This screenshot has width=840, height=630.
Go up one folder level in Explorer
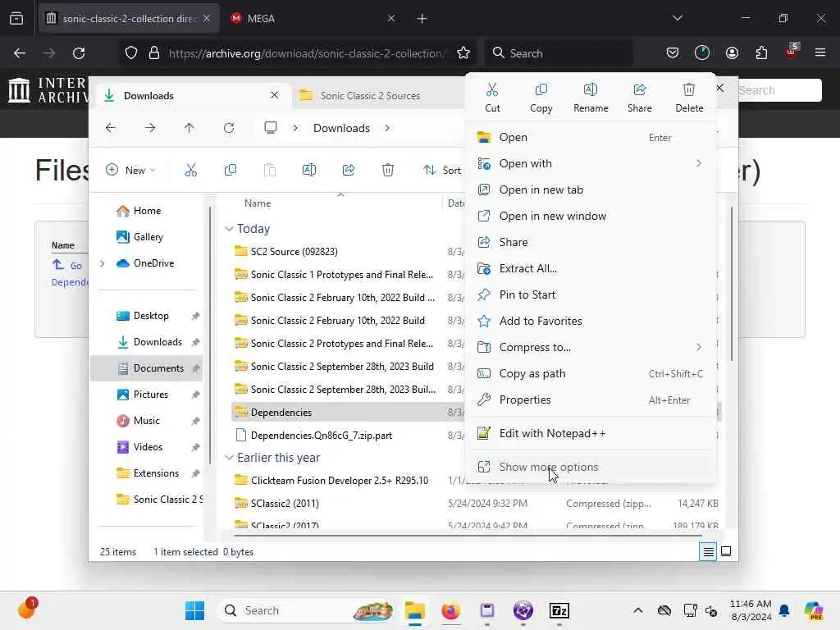coord(189,128)
